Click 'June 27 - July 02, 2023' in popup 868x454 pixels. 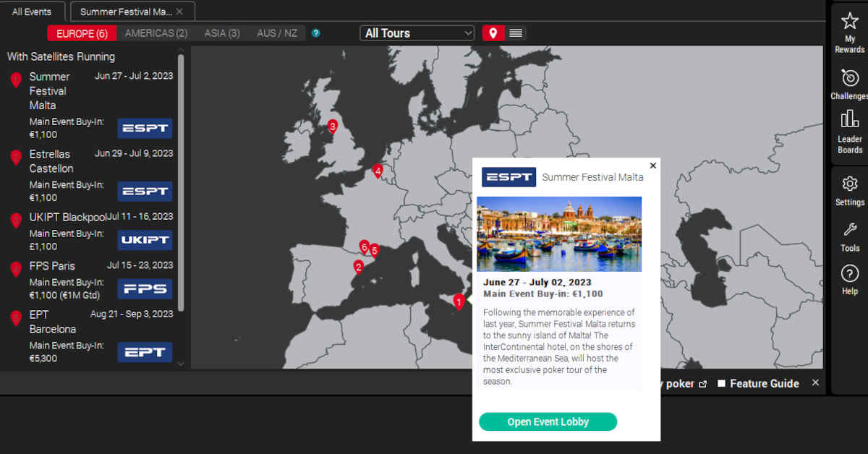click(537, 283)
